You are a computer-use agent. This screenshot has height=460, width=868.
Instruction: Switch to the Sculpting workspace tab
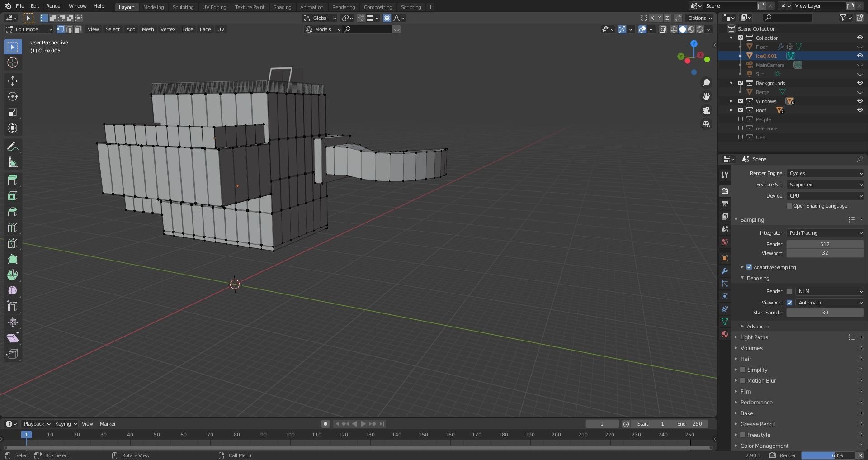[183, 7]
